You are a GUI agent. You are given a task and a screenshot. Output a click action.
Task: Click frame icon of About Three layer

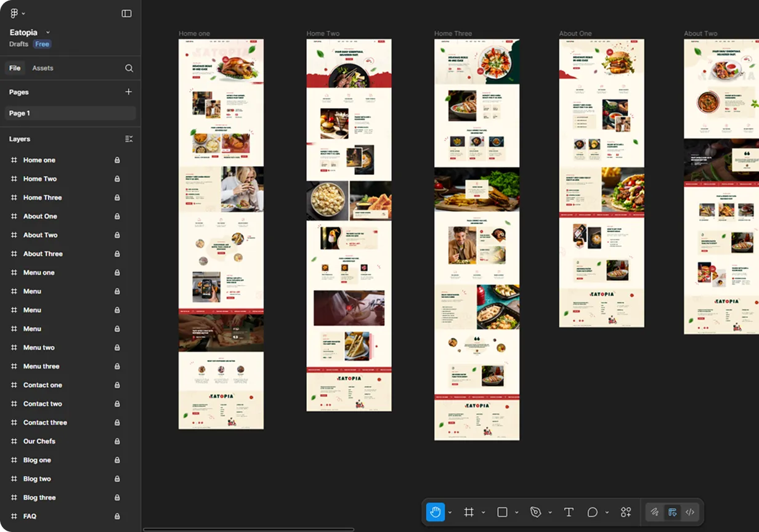tap(14, 254)
